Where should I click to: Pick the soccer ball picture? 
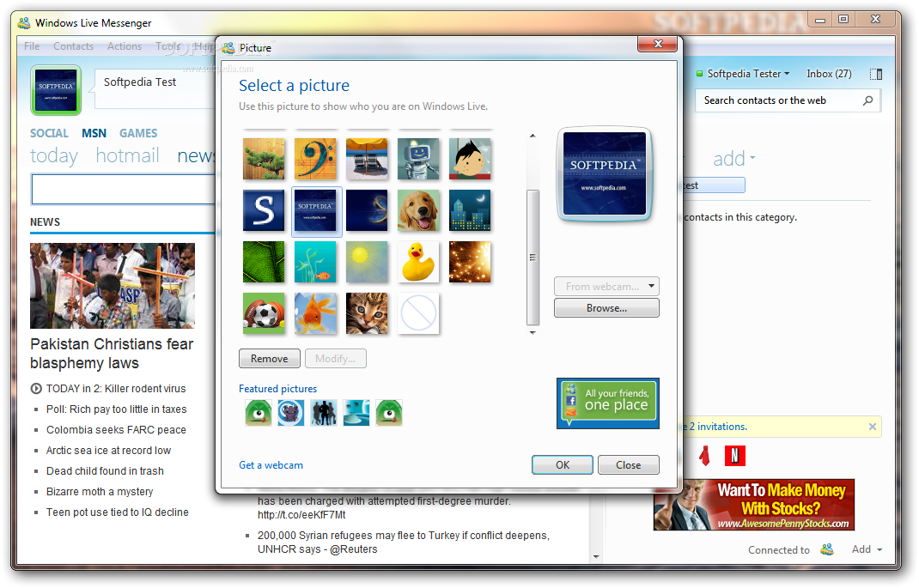tap(264, 313)
